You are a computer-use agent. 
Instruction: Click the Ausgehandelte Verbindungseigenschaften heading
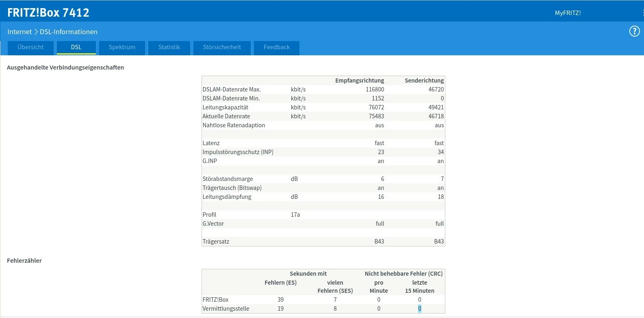click(65, 68)
